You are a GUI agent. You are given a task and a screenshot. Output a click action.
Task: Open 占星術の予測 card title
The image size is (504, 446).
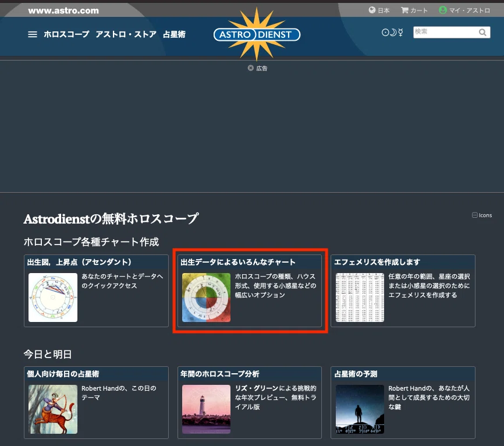pyautogui.click(x=356, y=374)
